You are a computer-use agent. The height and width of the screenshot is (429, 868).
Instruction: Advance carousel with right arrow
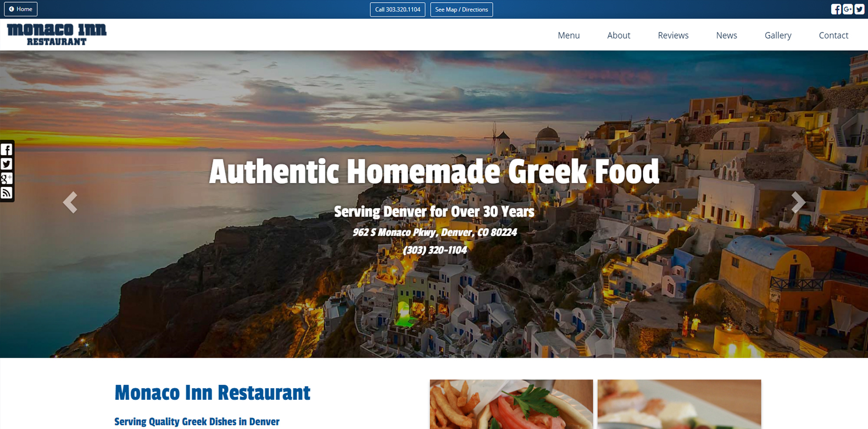pyautogui.click(x=798, y=202)
